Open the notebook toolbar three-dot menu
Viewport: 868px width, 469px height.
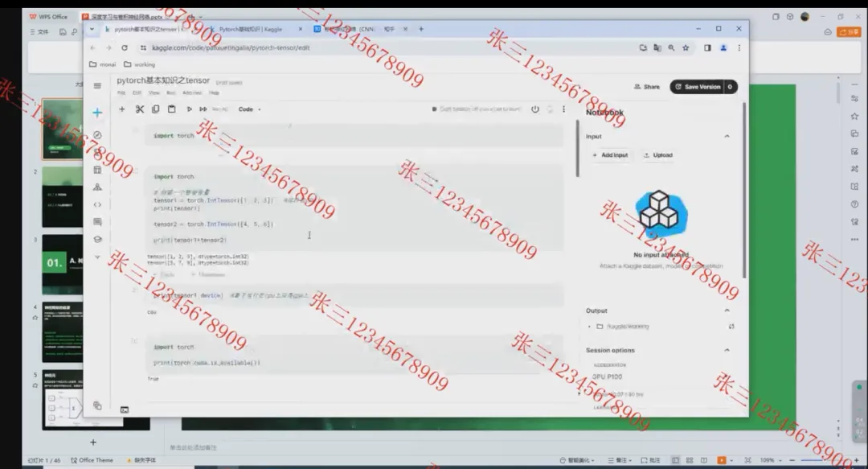click(563, 109)
